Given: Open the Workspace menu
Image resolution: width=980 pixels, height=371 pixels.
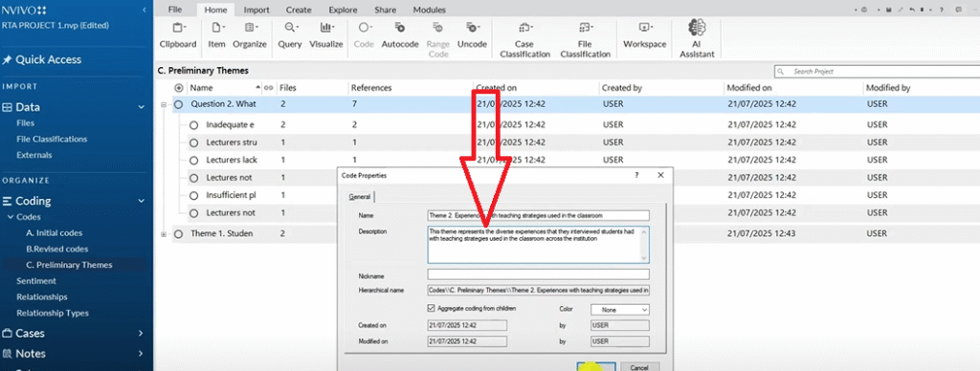Looking at the screenshot, I should [x=645, y=35].
